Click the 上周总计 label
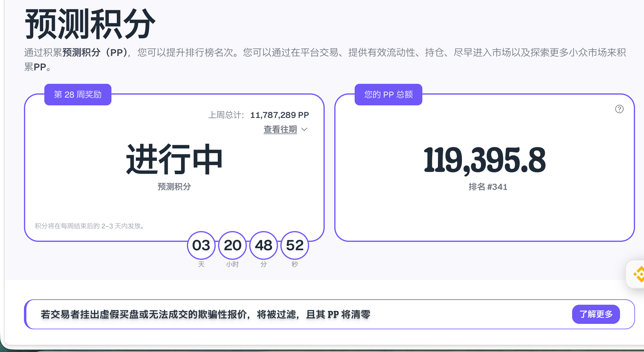 click(226, 115)
